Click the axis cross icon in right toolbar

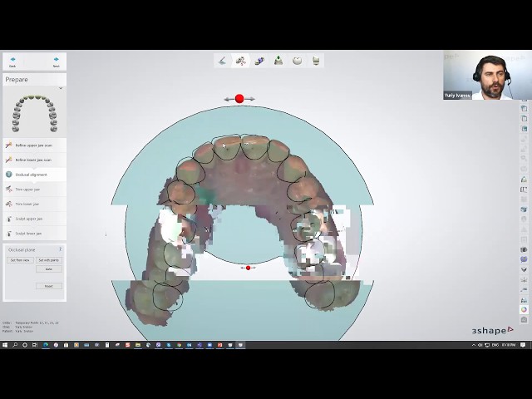click(524, 279)
